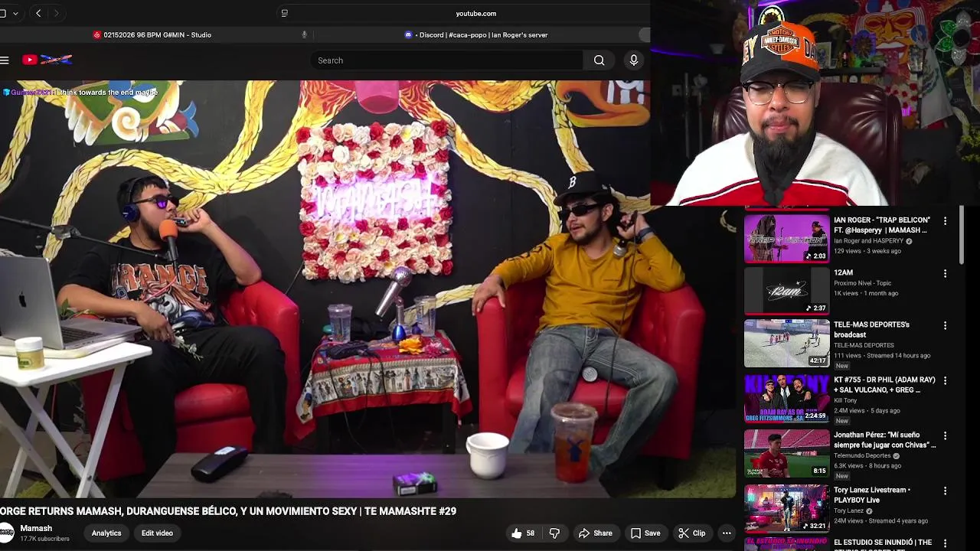Open more options for Trap Belicon video
The width and height of the screenshot is (980, 551).
pos(945,221)
